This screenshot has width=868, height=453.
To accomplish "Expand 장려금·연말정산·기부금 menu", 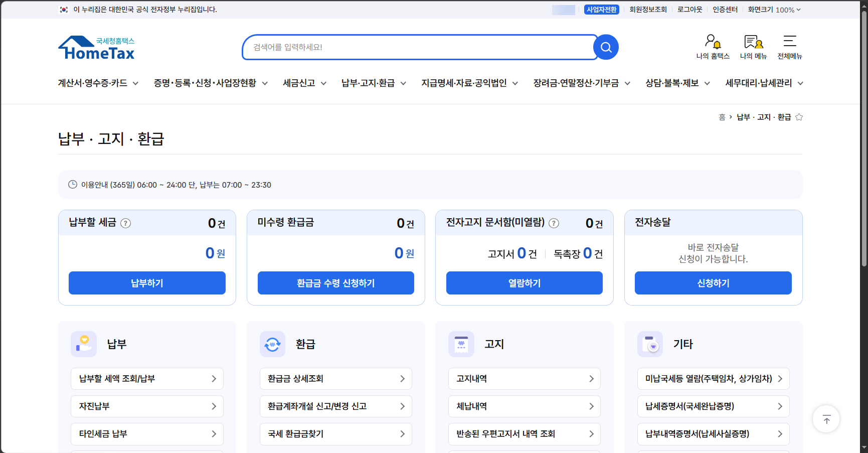I will click(x=582, y=83).
